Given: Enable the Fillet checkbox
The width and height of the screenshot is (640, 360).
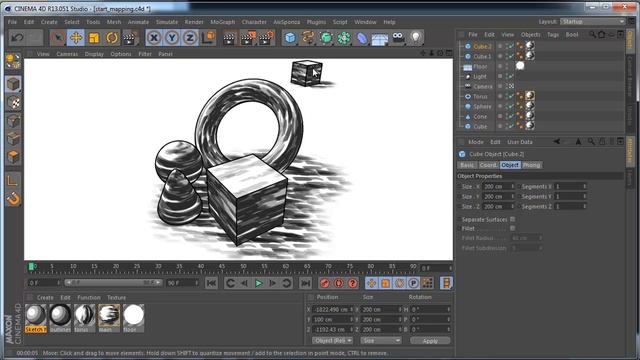Looking at the screenshot, I should point(513,229).
